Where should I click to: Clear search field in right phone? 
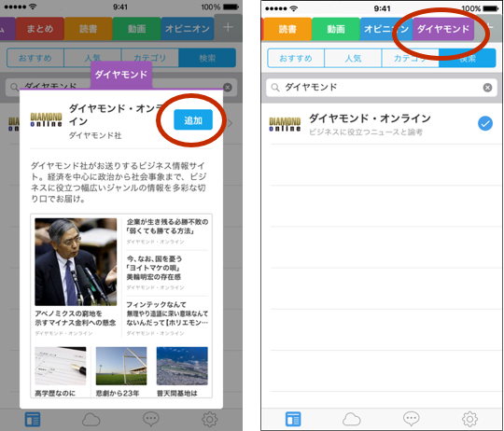coord(487,88)
